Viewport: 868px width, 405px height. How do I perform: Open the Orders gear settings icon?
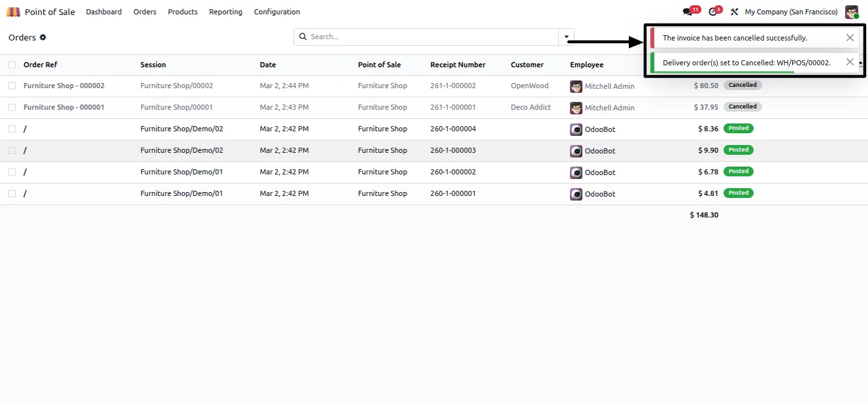[x=43, y=37]
